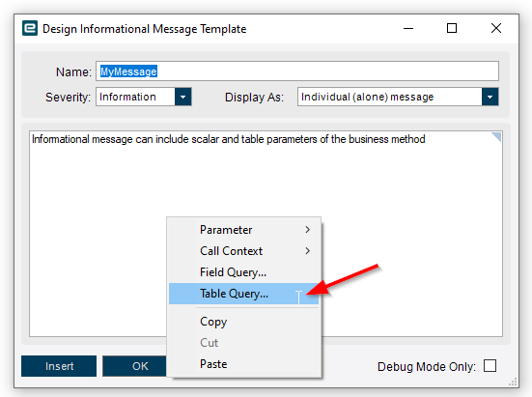Image resolution: width=532 pixels, height=397 pixels.
Task: Select Copy in the context menu
Action: pos(244,322)
